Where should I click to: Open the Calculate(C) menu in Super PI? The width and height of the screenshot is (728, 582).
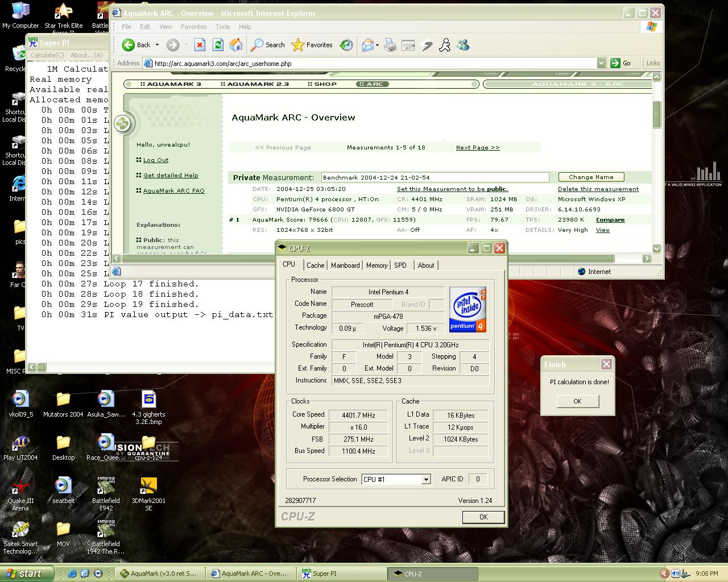point(47,55)
